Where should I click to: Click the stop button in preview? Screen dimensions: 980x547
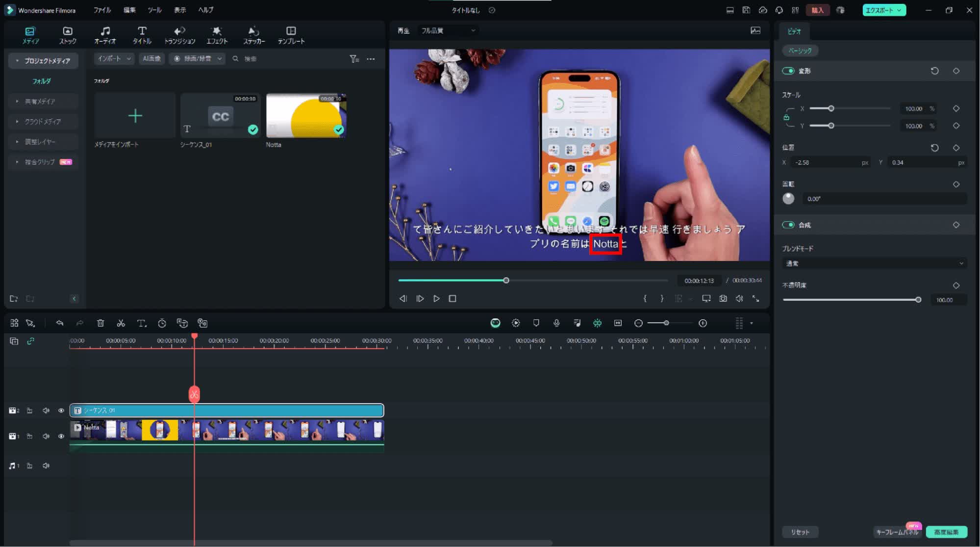point(452,298)
